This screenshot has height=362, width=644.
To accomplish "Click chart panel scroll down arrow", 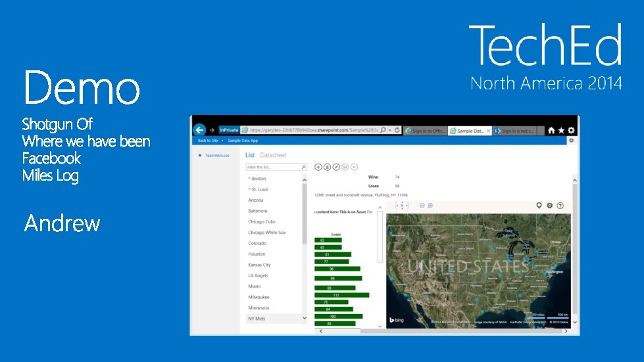I will [380, 327].
